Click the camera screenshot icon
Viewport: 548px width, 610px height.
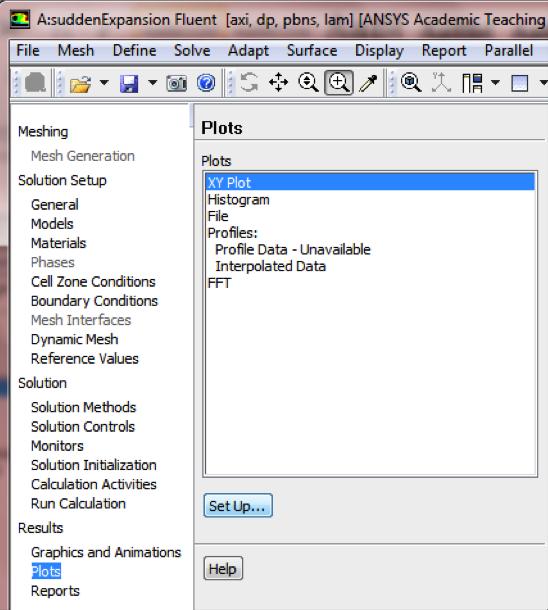click(177, 83)
